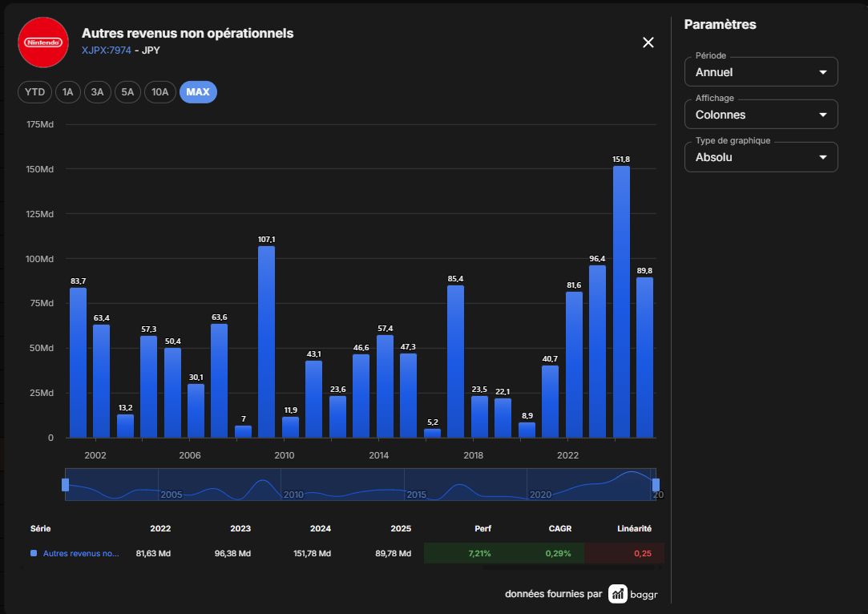Activate the MAX range button
The image size is (868, 614).
[x=198, y=92]
